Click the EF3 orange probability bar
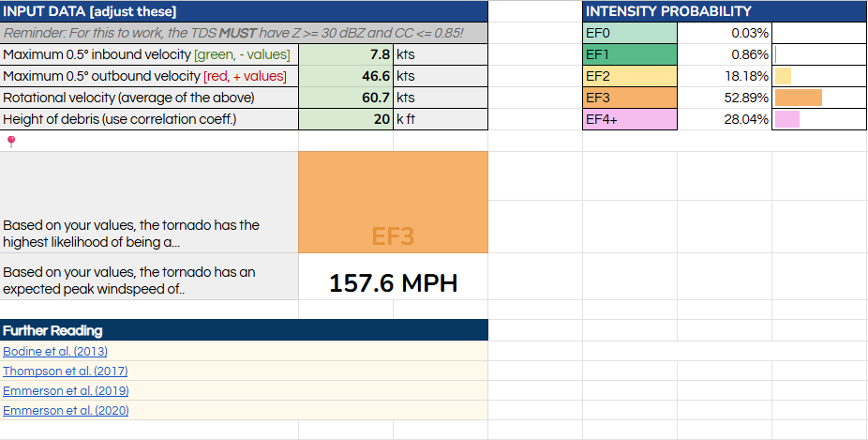This screenshot has height=440, width=868. point(799,98)
